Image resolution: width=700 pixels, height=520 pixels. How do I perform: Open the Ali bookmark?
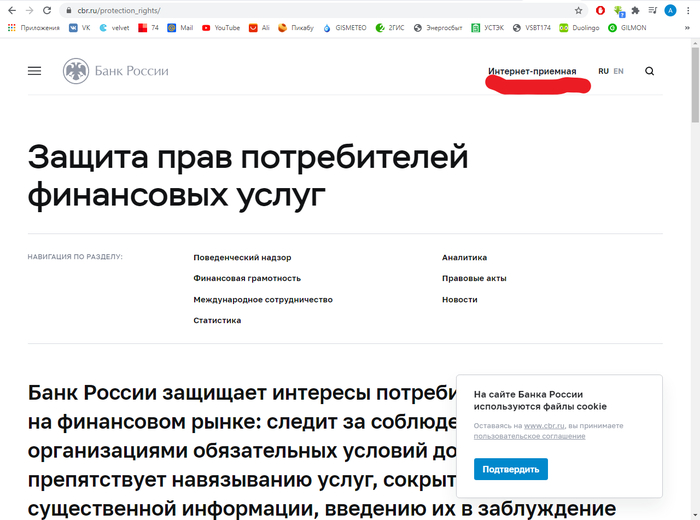click(259, 28)
